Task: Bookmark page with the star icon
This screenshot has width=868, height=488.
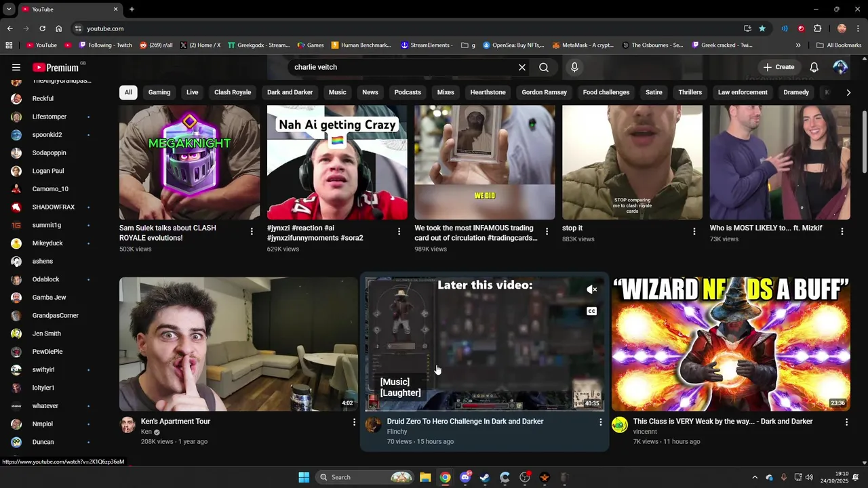Action: pos(762,28)
